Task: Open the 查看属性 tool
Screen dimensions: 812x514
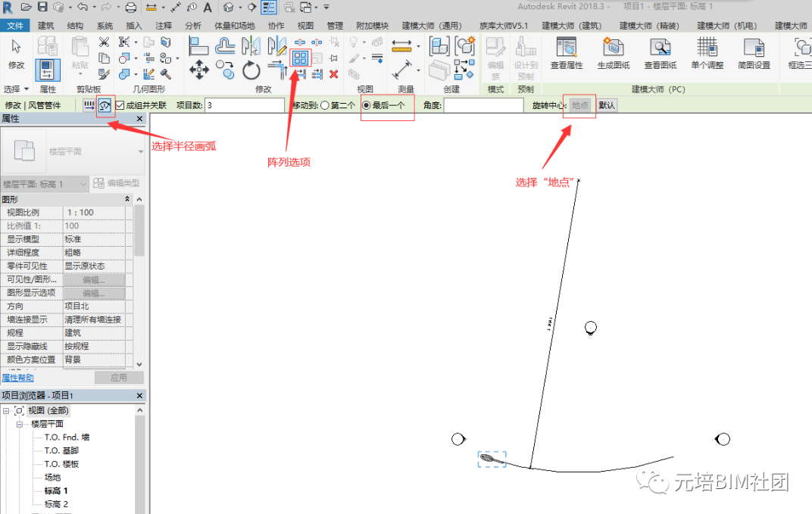Action: 567,53
